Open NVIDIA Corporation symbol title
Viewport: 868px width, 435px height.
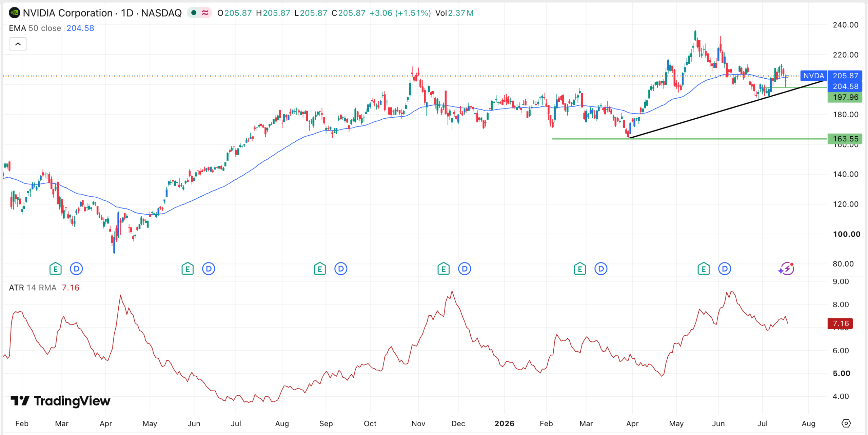[x=102, y=13]
